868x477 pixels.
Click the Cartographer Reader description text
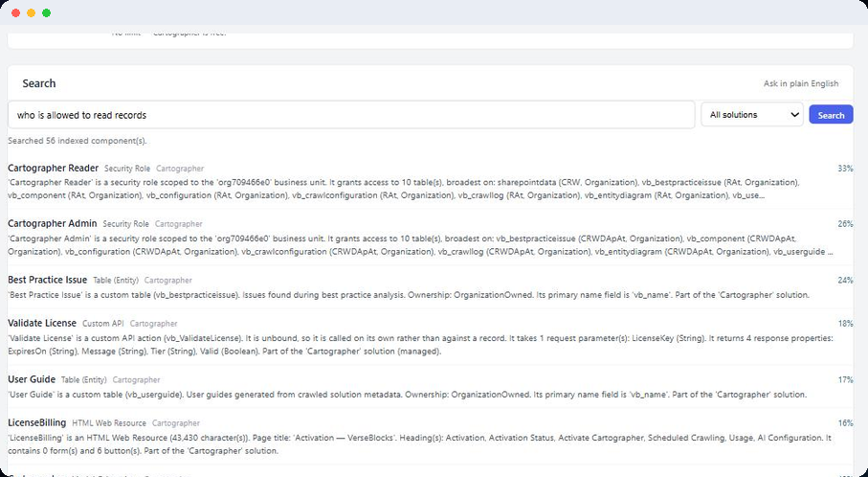[x=403, y=189]
